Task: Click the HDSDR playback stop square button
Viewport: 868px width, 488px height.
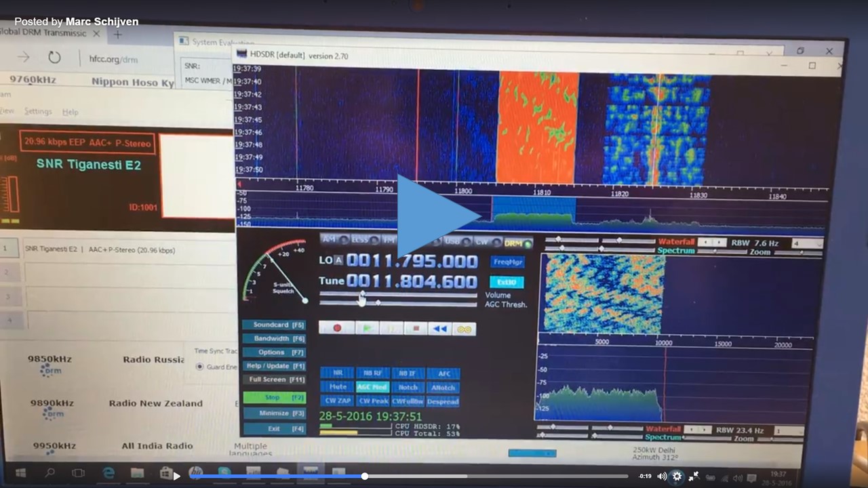Action: click(416, 328)
